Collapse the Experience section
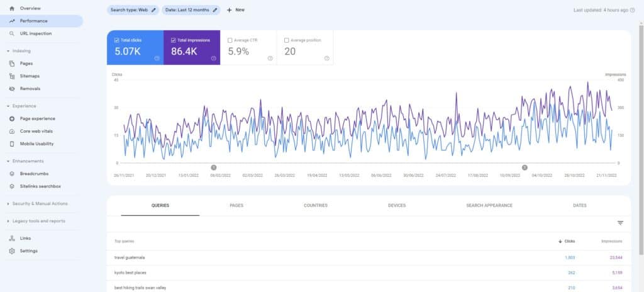This screenshot has height=292, width=644. pos(21,106)
